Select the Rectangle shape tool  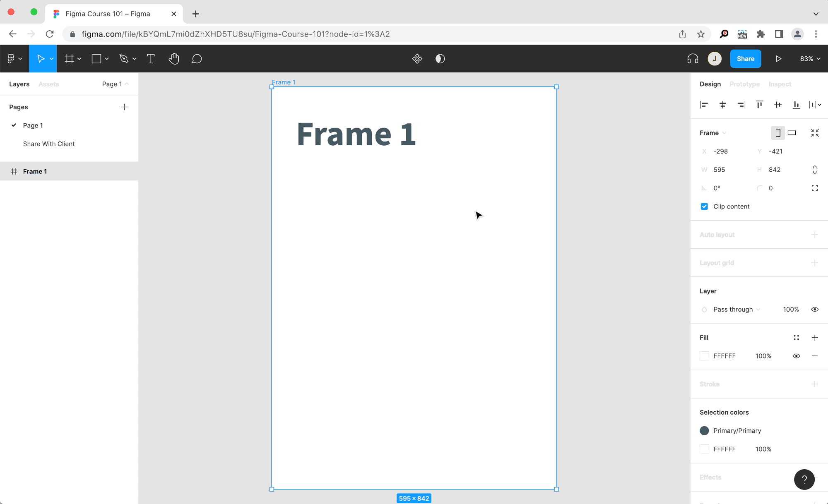(x=96, y=59)
